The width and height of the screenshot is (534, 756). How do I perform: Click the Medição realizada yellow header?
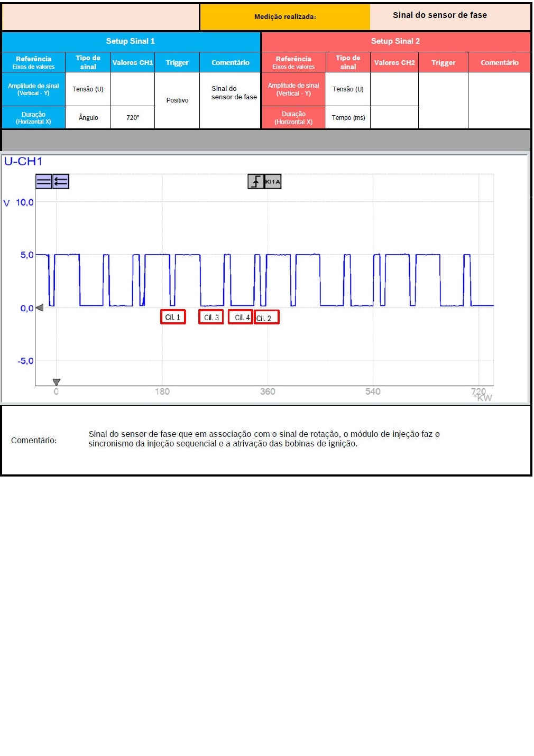click(285, 17)
